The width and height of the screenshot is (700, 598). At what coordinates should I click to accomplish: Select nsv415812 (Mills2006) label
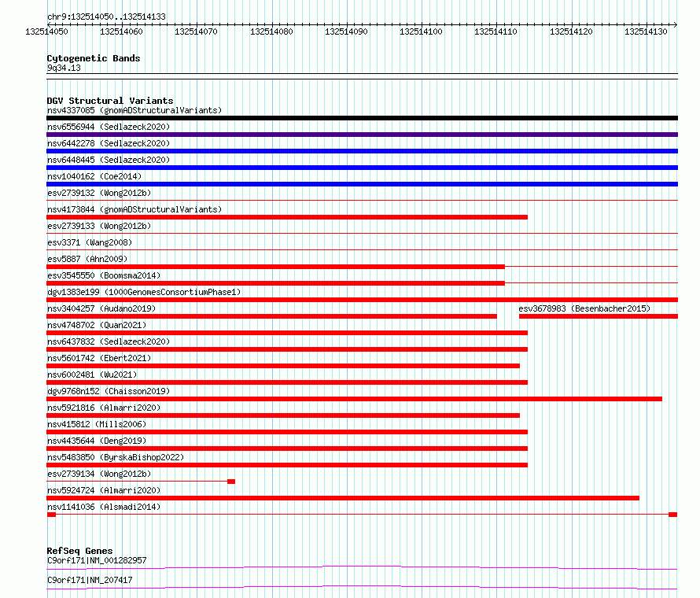[97, 424]
